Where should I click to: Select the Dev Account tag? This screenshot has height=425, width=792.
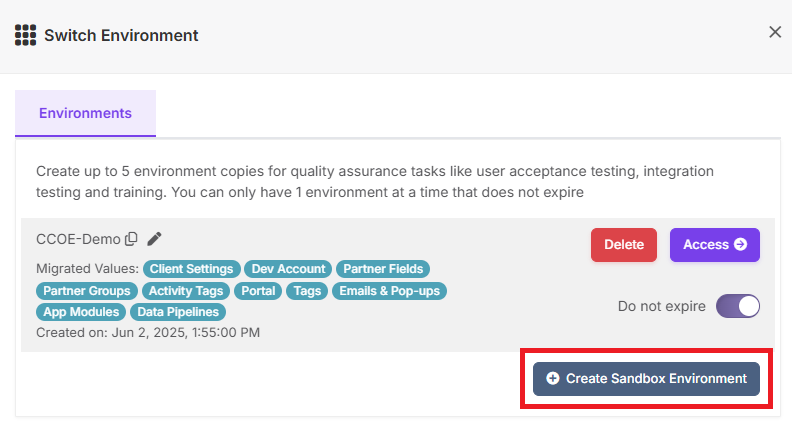coord(288,269)
